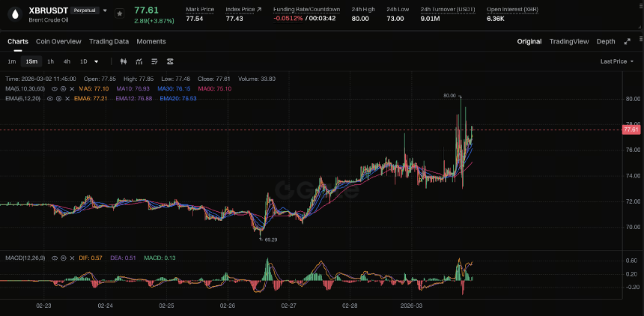Open the Trading Data tab
The width and height of the screenshot is (644, 316).
coord(109,41)
